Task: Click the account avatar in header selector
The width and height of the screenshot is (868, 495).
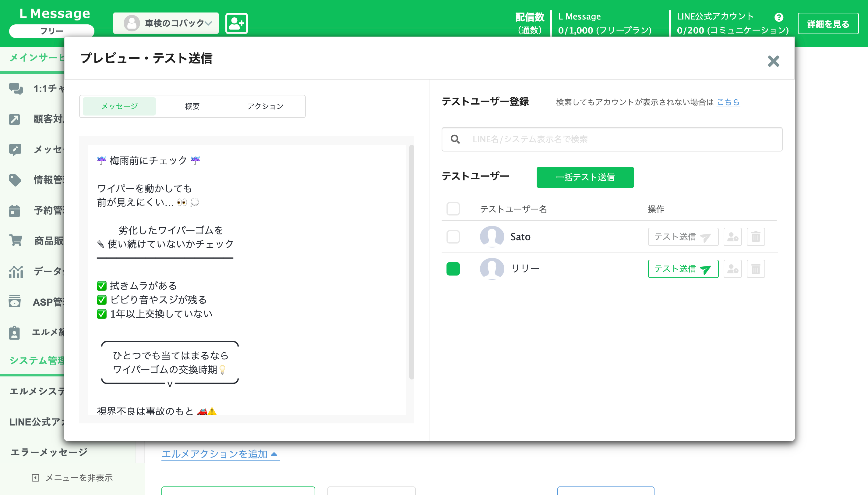Action: (132, 23)
